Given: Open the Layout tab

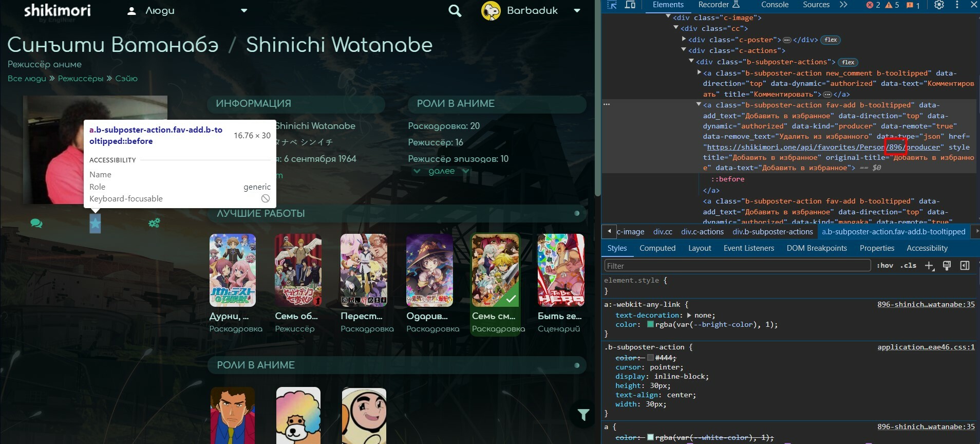Looking at the screenshot, I should point(700,248).
